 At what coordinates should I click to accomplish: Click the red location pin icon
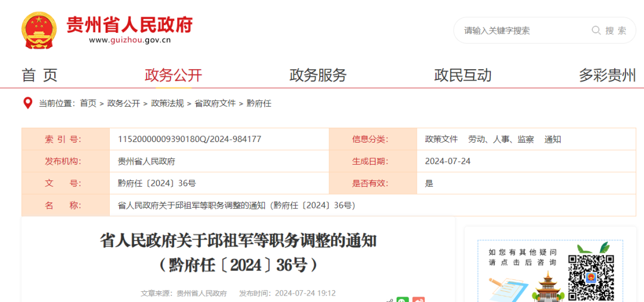[x=27, y=103]
